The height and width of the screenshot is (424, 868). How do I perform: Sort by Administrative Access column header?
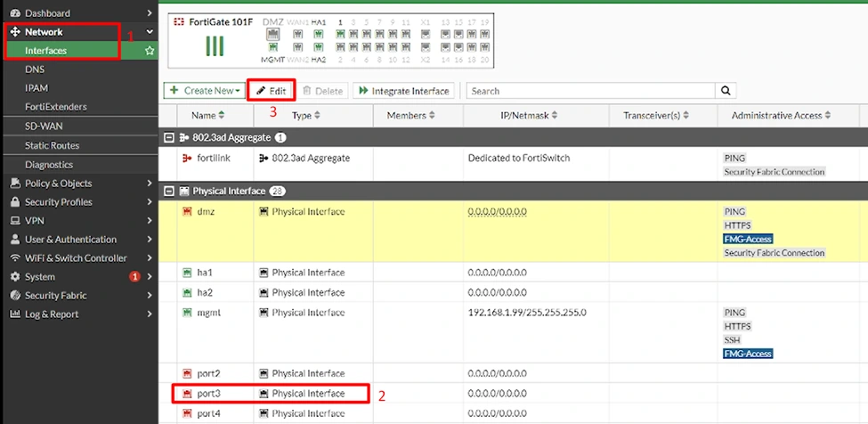click(x=781, y=116)
